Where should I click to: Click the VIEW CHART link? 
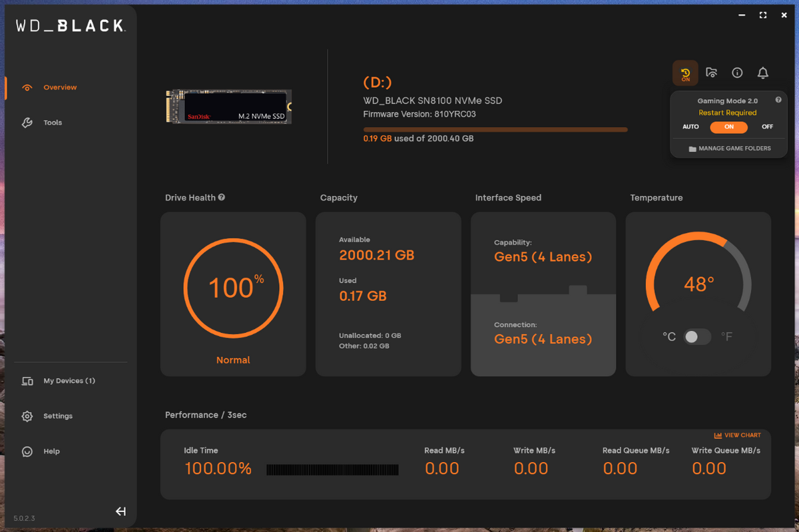coord(742,435)
